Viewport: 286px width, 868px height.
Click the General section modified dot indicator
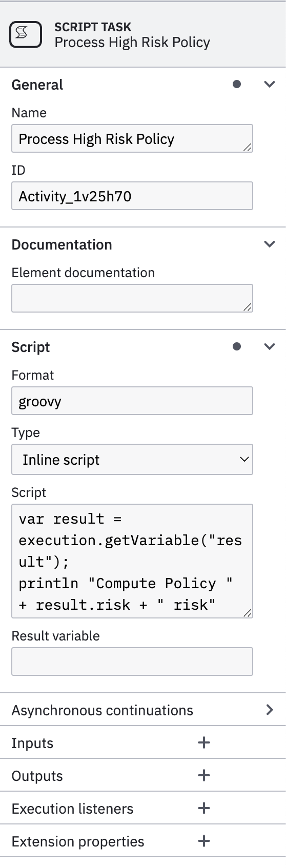pyautogui.click(x=237, y=84)
